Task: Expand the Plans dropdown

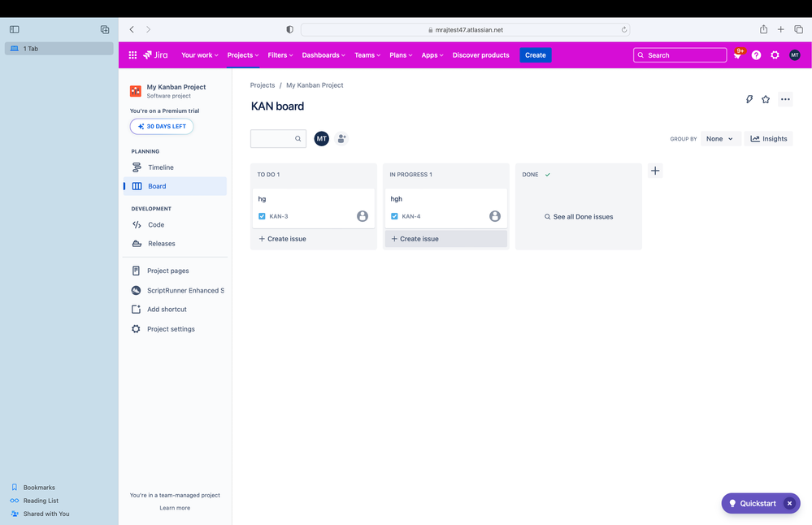Action: click(x=400, y=55)
